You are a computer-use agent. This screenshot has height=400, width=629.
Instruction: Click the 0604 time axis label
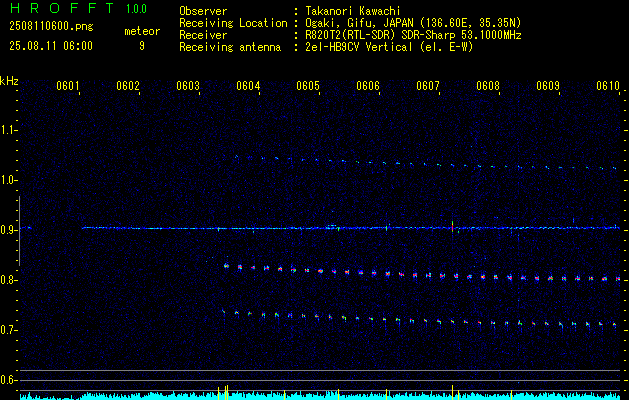[248, 86]
